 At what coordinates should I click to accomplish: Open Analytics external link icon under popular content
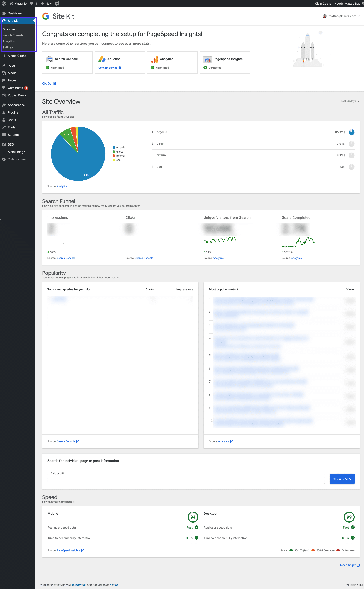(232, 441)
